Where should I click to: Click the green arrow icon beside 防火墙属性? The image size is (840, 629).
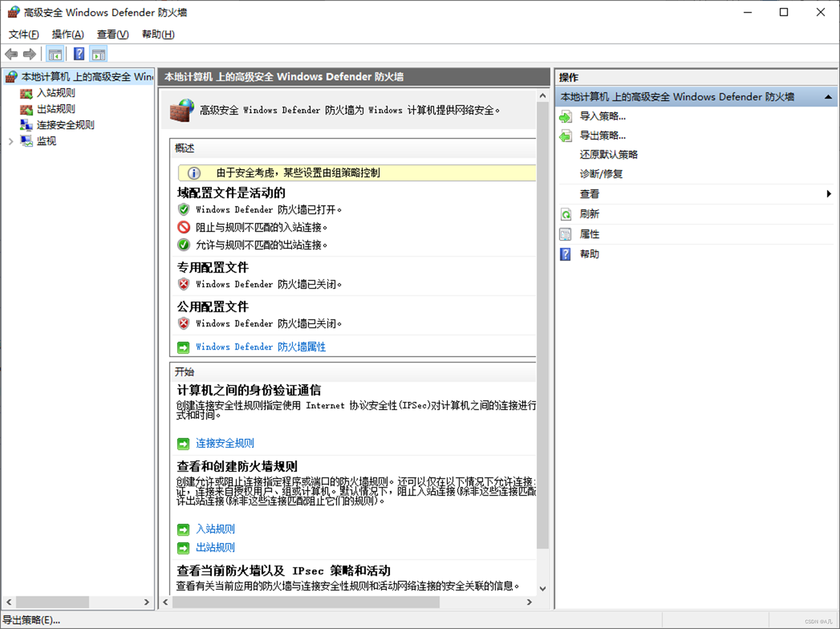[183, 348]
